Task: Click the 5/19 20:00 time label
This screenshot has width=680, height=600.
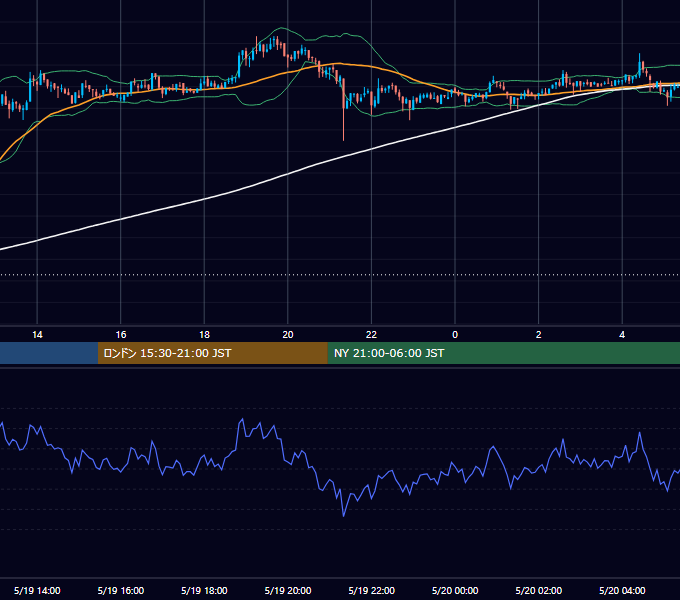Action: (x=288, y=590)
